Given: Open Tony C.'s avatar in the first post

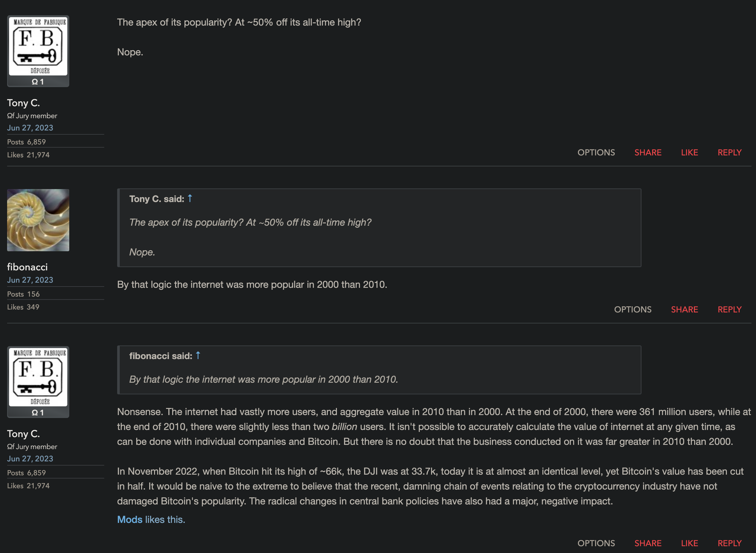Looking at the screenshot, I should [38, 46].
